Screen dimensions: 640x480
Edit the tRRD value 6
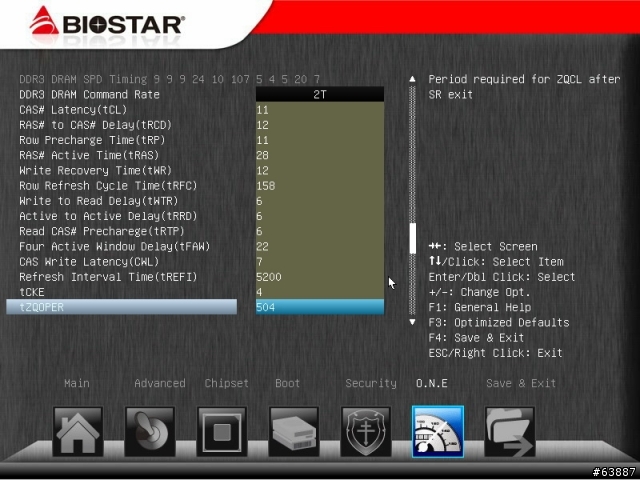coord(320,216)
